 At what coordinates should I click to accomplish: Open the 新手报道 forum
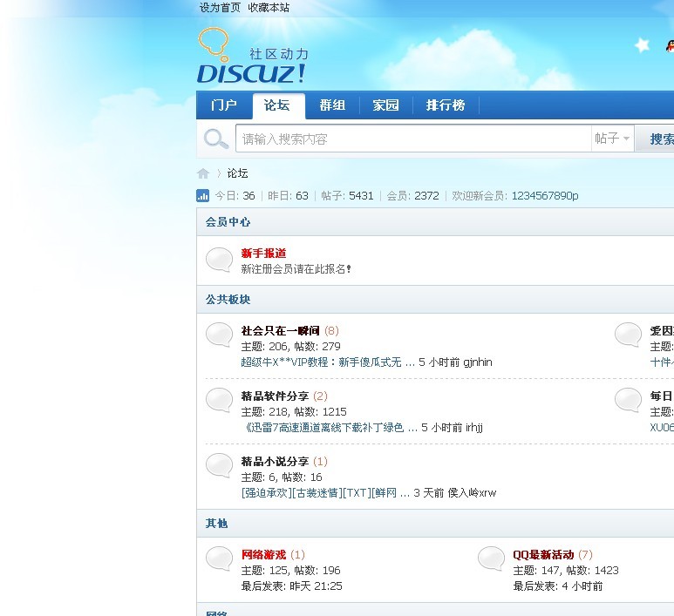pyautogui.click(x=263, y=253)
